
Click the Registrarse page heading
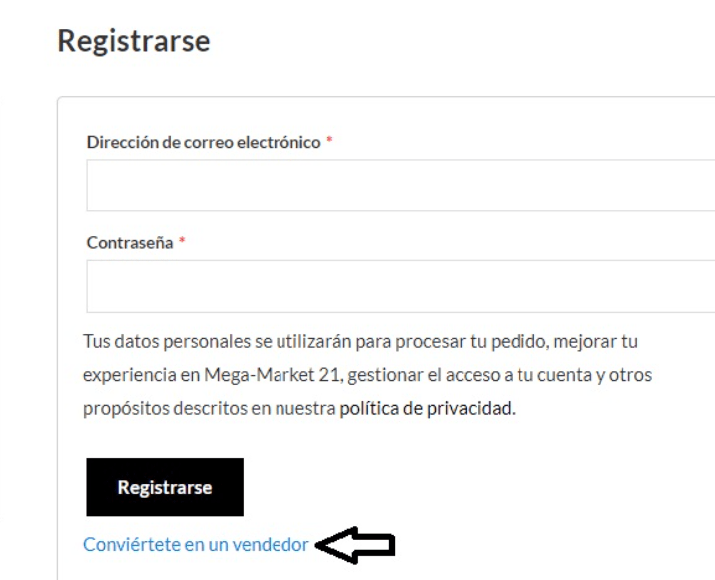[134, 42]
